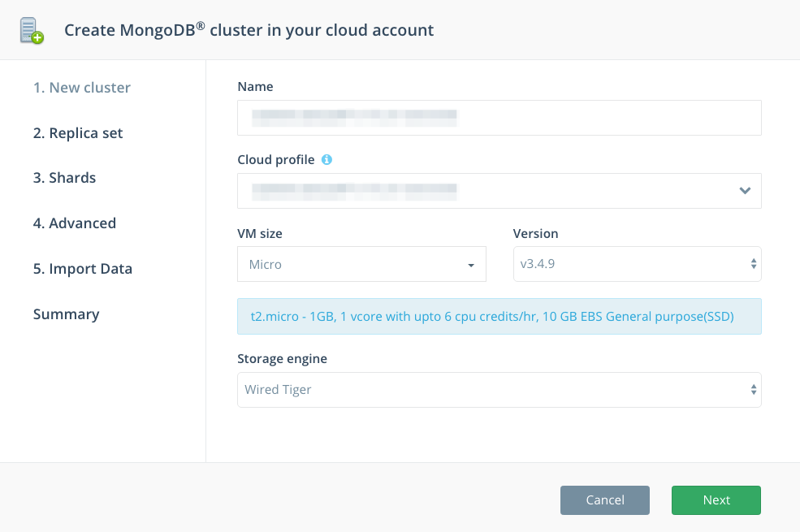Select the New cluster step
Screen dimensions: 800x532
[x=82, y=88]
